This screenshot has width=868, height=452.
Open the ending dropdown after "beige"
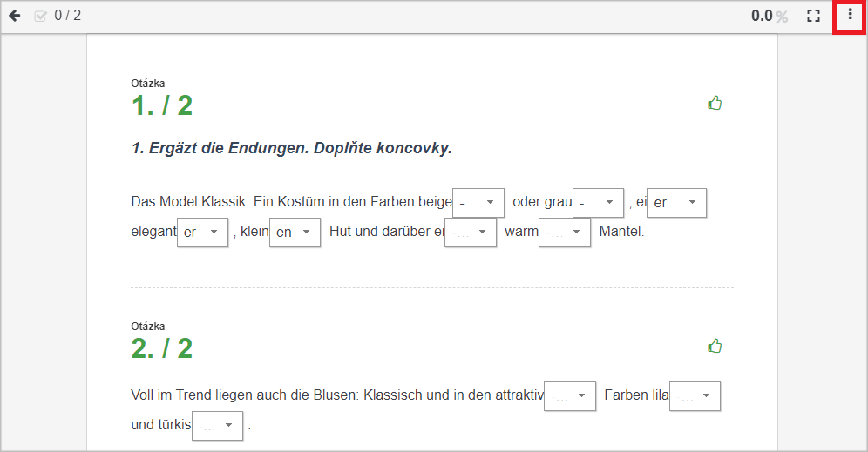(478, 203)
